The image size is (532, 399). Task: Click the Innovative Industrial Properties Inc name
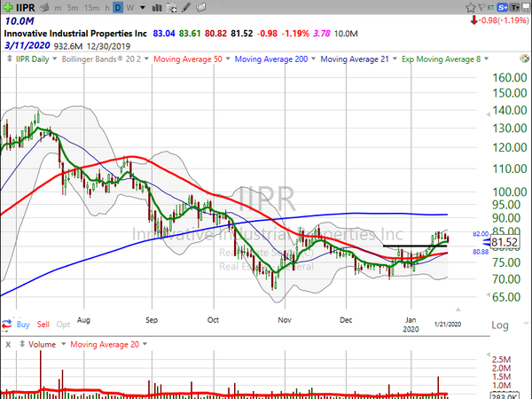pyautogui.click(x=75, y=34)
